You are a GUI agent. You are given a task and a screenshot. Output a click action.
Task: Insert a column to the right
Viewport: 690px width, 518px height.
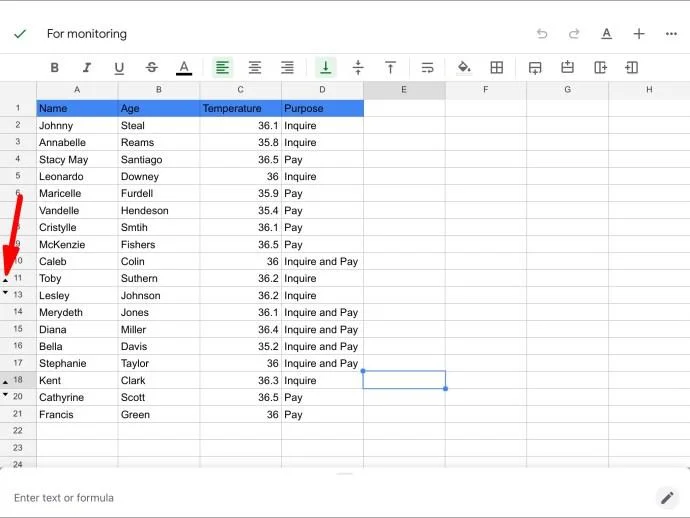pos(600,67)
